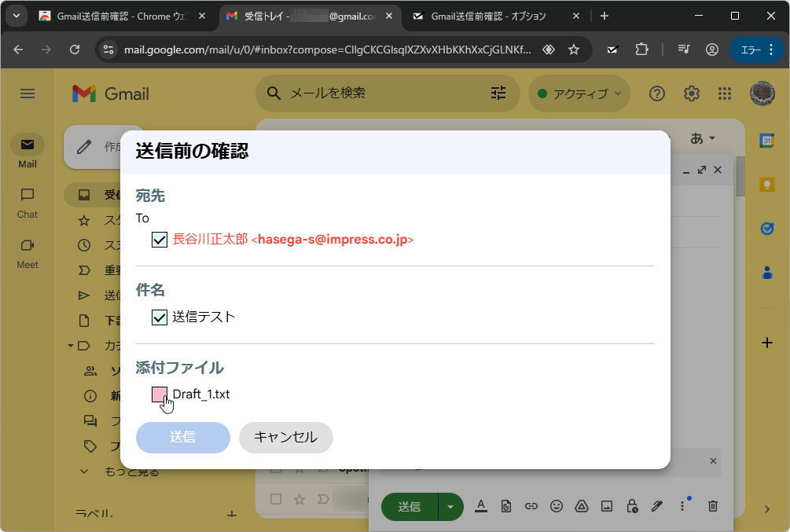Open Google Keep in the side panel
This screenshot has height=532, width=790.
click(767, 183)
